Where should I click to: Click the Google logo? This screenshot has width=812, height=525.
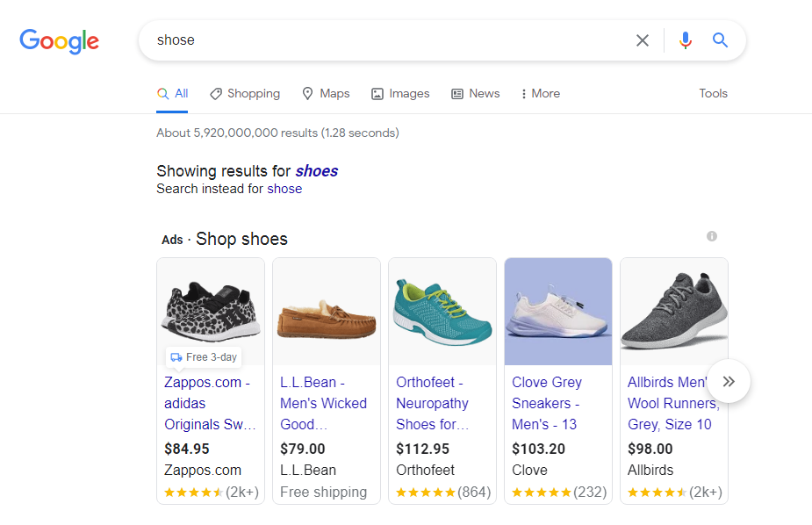coord(59,41)
